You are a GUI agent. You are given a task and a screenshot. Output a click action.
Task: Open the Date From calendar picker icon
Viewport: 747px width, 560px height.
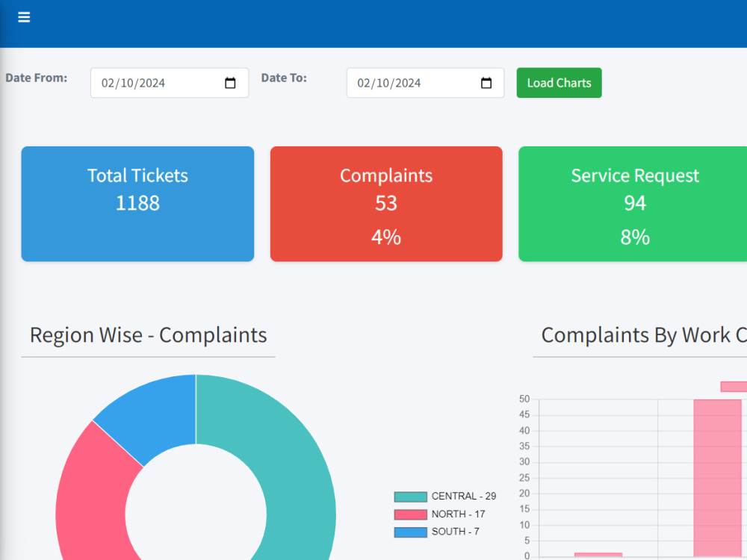(x=230, y=83)
